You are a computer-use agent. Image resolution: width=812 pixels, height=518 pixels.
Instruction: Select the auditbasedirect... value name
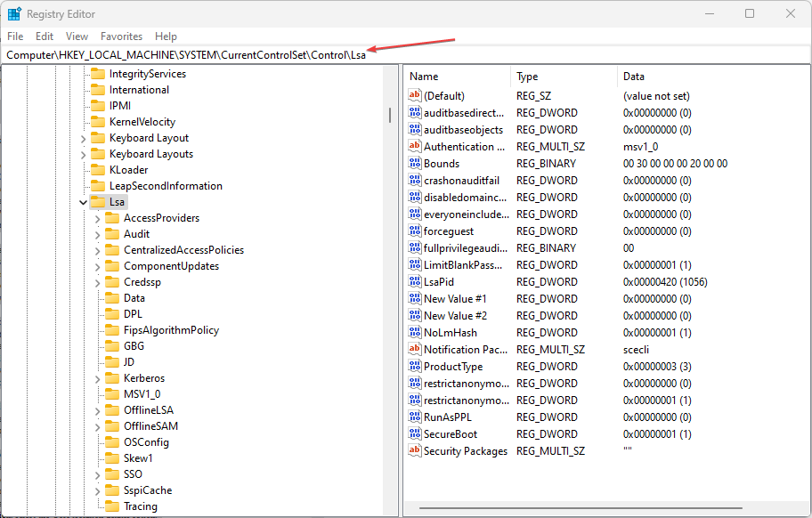point(464,113)
